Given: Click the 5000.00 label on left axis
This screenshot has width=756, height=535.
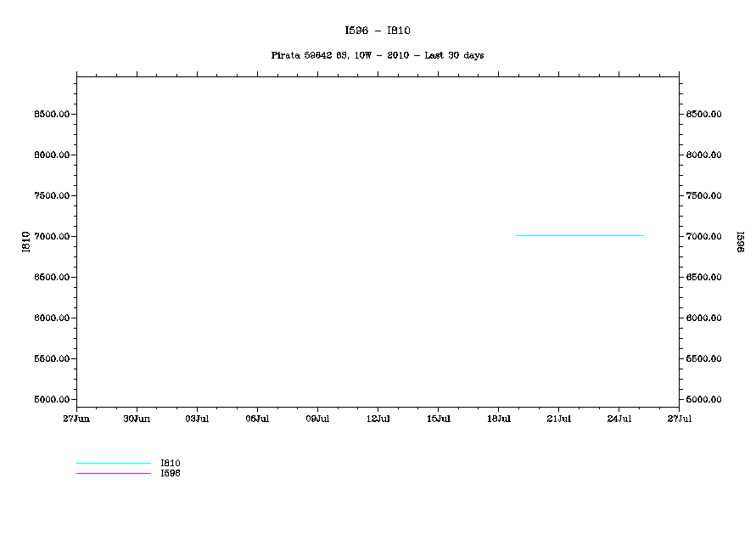Looking at the screenshot, I should tap(51, 399).
